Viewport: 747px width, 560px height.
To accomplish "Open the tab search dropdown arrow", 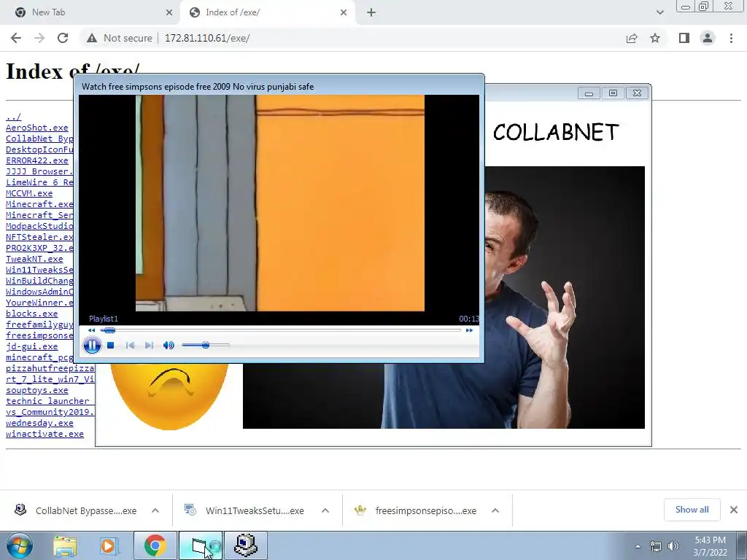I will click(x=659, y=12).
